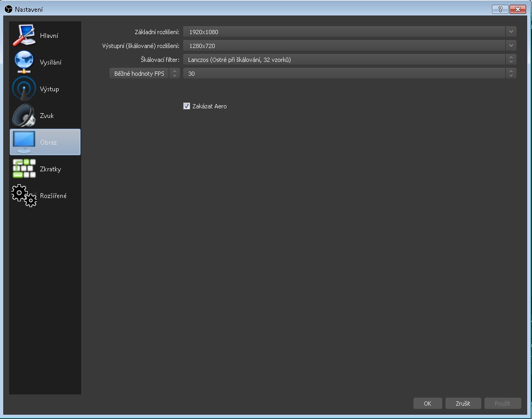532x419 pixels.
Task: Click the Škálovací filter label
Action: coord(160,60)
